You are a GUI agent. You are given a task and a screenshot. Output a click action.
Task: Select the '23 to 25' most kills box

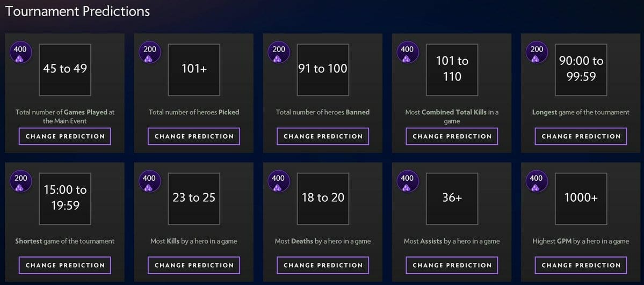(x=194, y=199)
